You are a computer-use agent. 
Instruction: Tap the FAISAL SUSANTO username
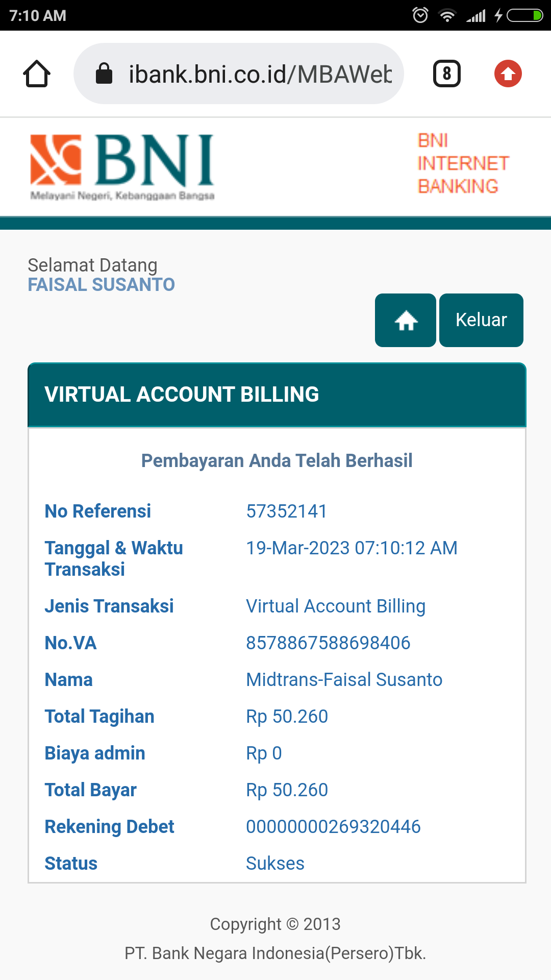pyautogui.click(x=102, y=285)
